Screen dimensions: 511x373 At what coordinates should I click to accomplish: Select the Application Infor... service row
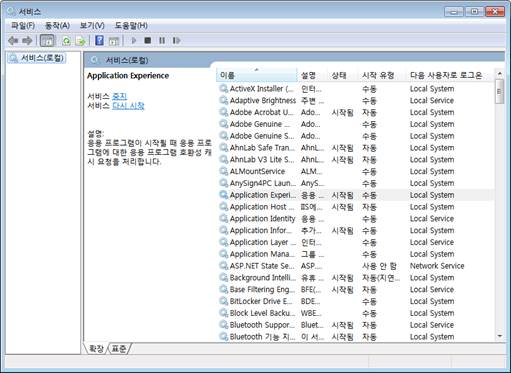[355, 230]
